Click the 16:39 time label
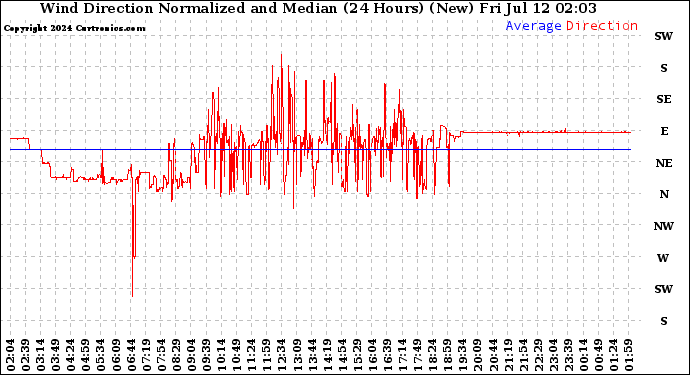The height and width of the screenshot is (375, 690). [x=387, y=355]
